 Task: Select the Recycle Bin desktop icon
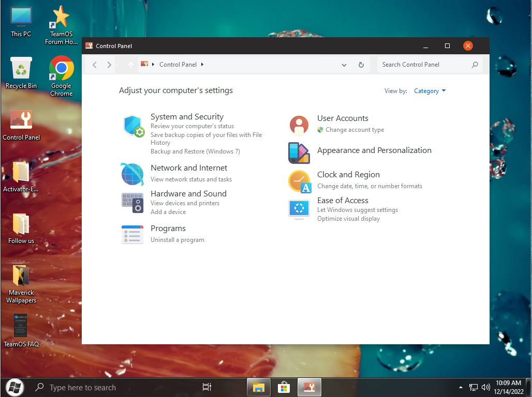coord(21,73)
